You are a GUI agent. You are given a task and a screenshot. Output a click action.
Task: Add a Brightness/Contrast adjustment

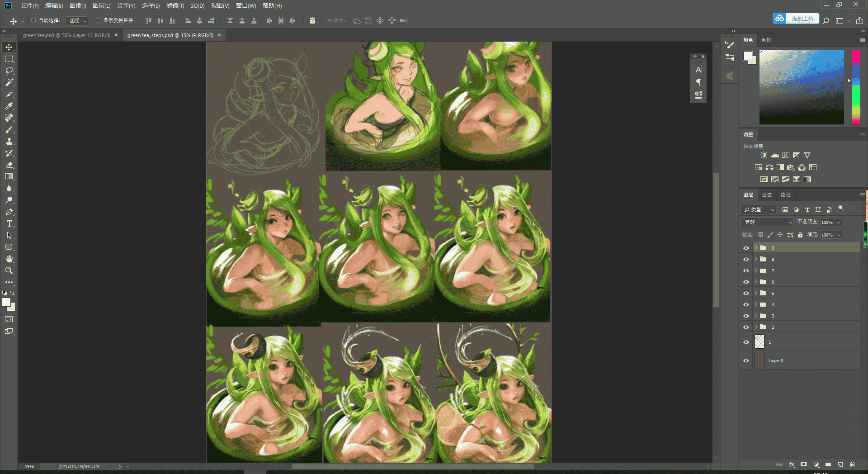point(764,155)
